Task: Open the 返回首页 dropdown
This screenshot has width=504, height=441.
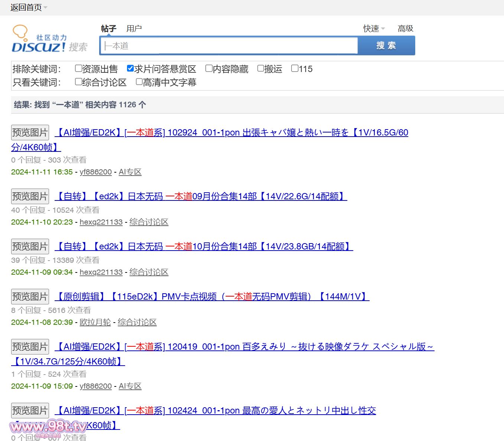Action: coord(29,7)
